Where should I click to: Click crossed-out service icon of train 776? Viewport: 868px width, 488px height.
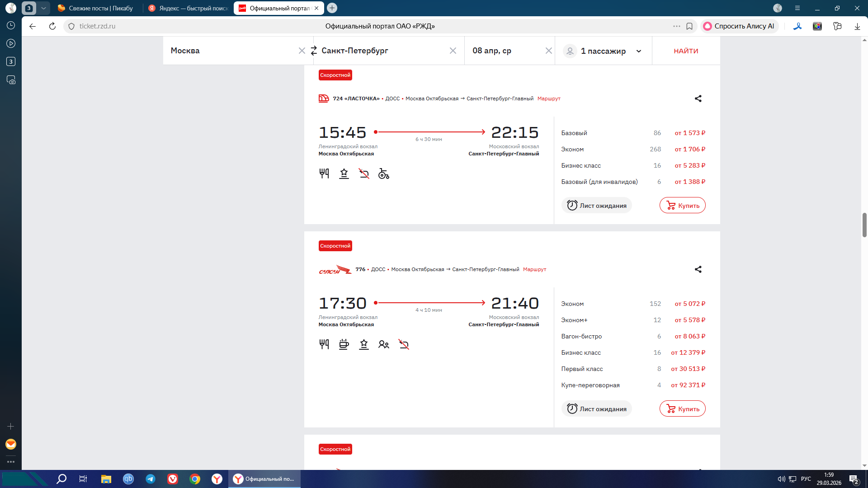(x=404, y=344)
